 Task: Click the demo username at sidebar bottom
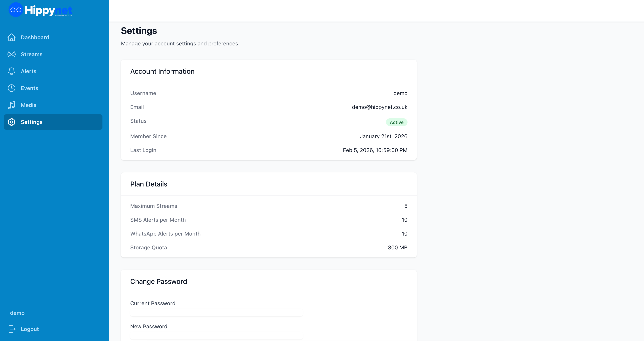click(17, 313)
